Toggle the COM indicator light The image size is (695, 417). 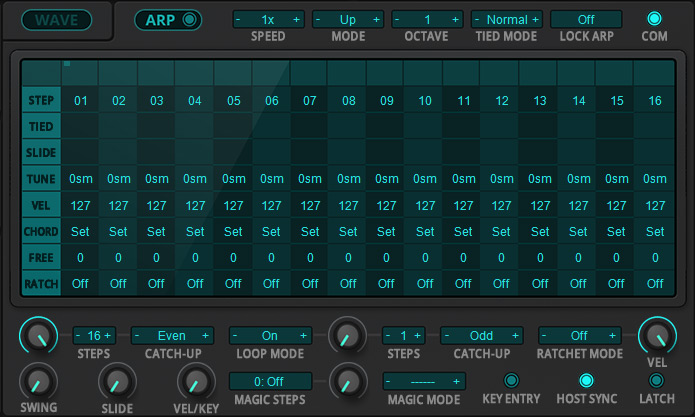tap(655, 19)
